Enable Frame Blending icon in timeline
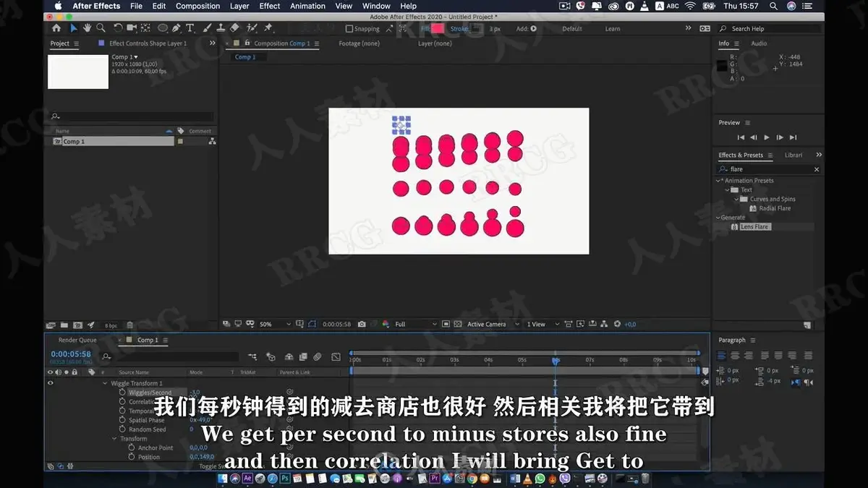The height and width of the screenshot is (488, 868). point(302,356)
